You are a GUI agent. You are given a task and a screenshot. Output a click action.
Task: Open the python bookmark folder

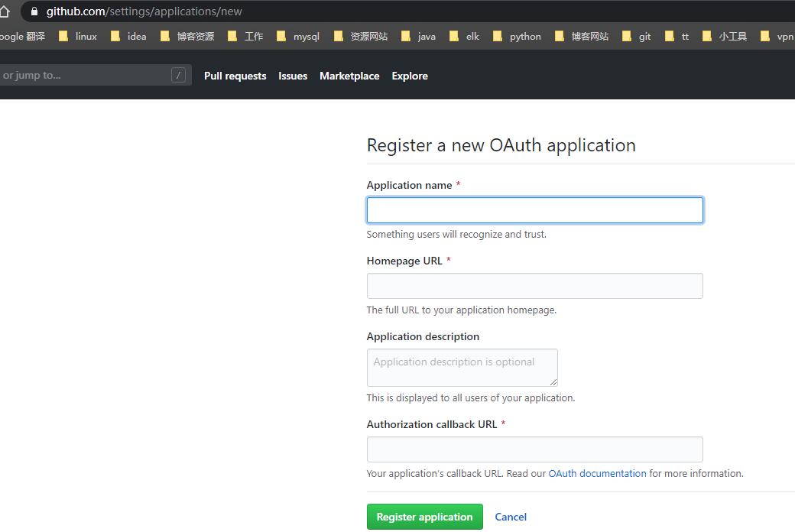[x=518, y=36]
